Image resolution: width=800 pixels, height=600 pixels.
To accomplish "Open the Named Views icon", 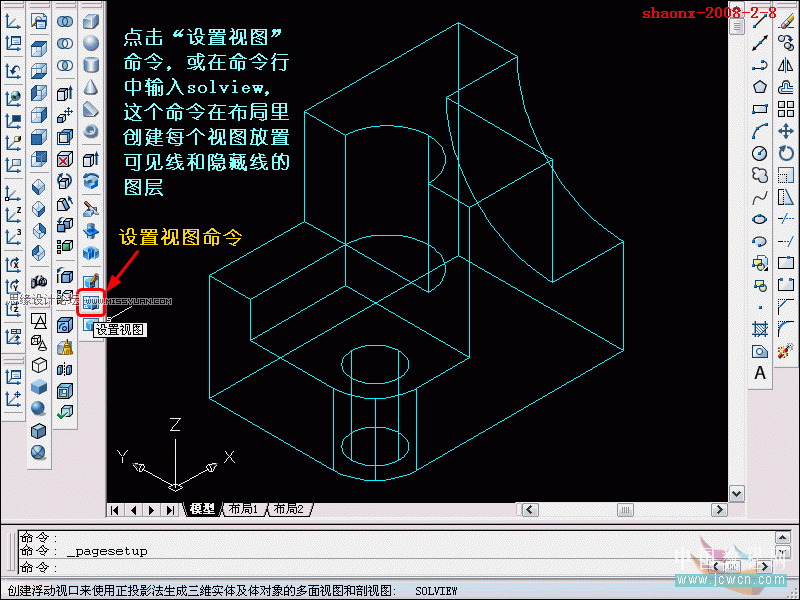I will (39, 21).
